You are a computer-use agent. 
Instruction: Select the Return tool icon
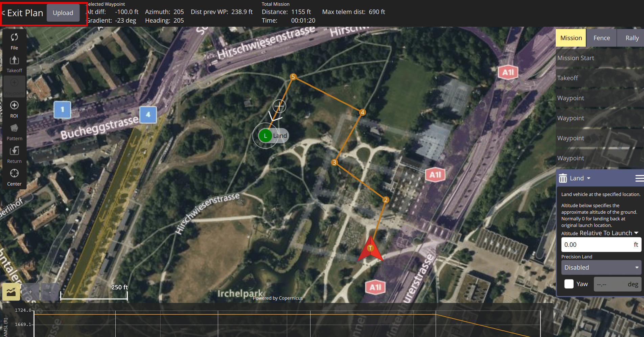[x=14, y=154]
